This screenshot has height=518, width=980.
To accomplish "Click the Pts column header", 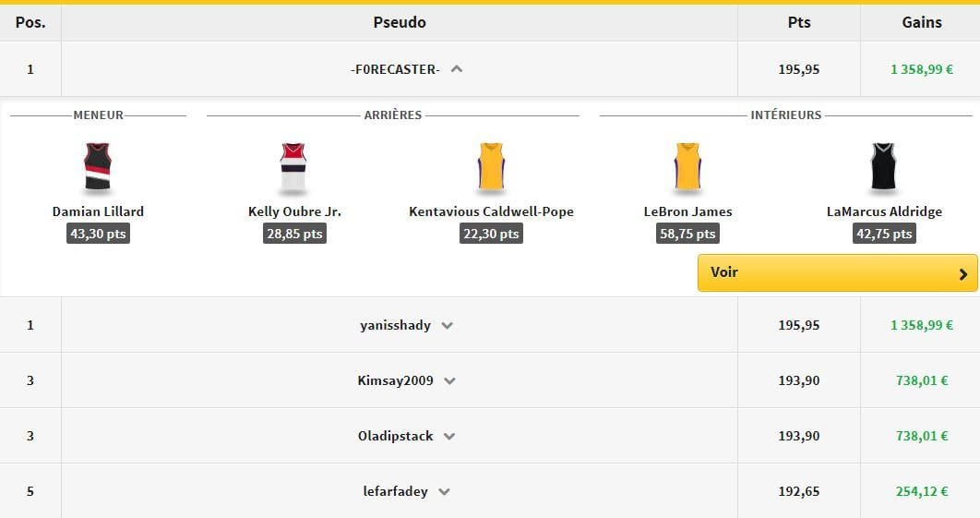I will (x=798, y=22).
